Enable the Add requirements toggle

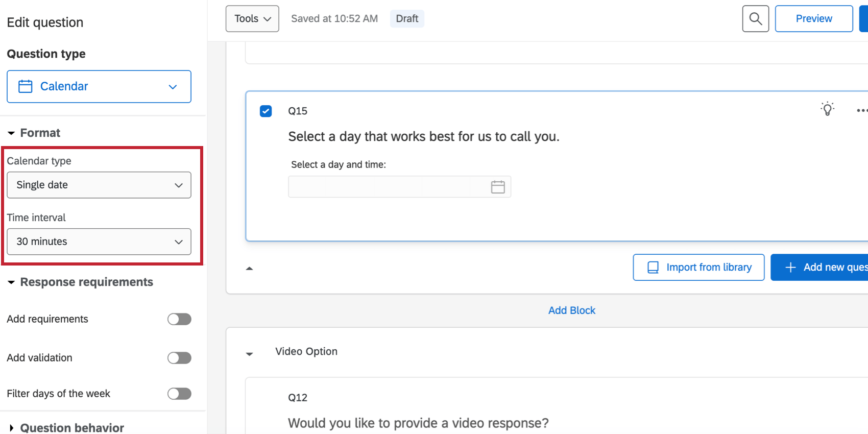[179, 319]
